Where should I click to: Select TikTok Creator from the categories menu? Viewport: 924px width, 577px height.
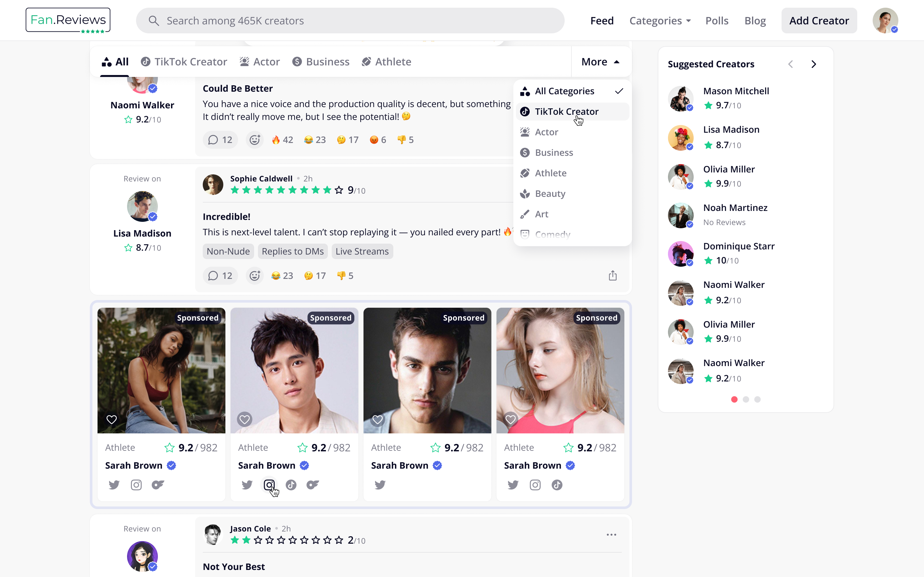(x=567, y=111)
